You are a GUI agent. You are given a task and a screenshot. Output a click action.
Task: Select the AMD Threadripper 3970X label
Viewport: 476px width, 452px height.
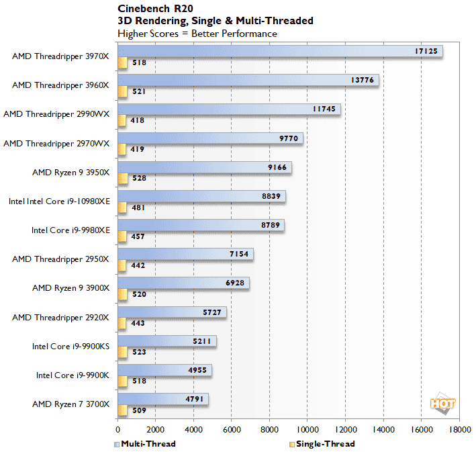click(60, 56)
